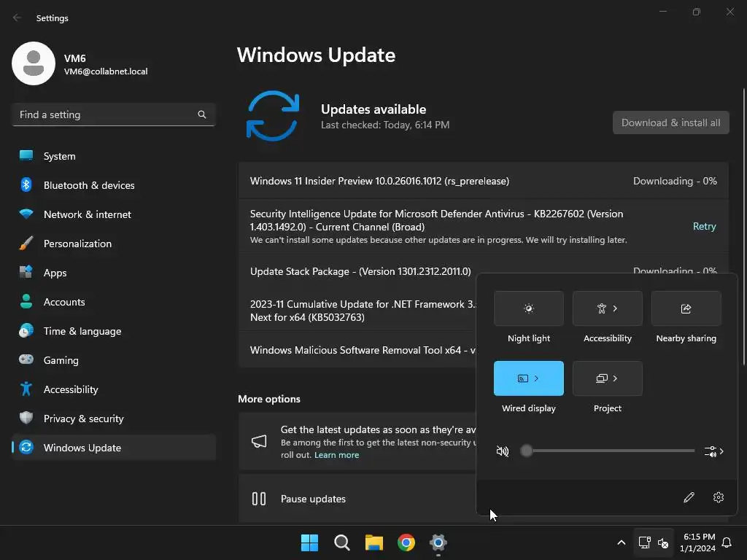Retry the Defender Antivirus update
Image resolution: width=747 pixels, height=560 pixels.
point(704,226)
